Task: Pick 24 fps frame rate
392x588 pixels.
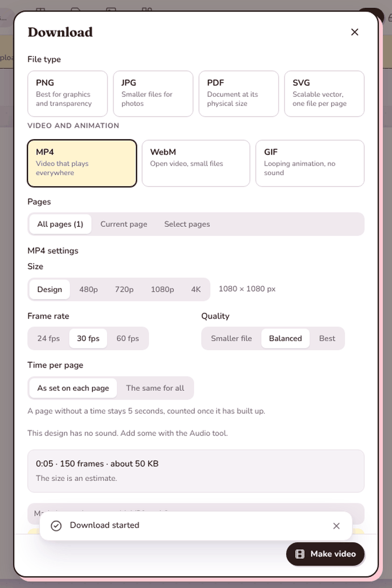Action: click(48, 338)
